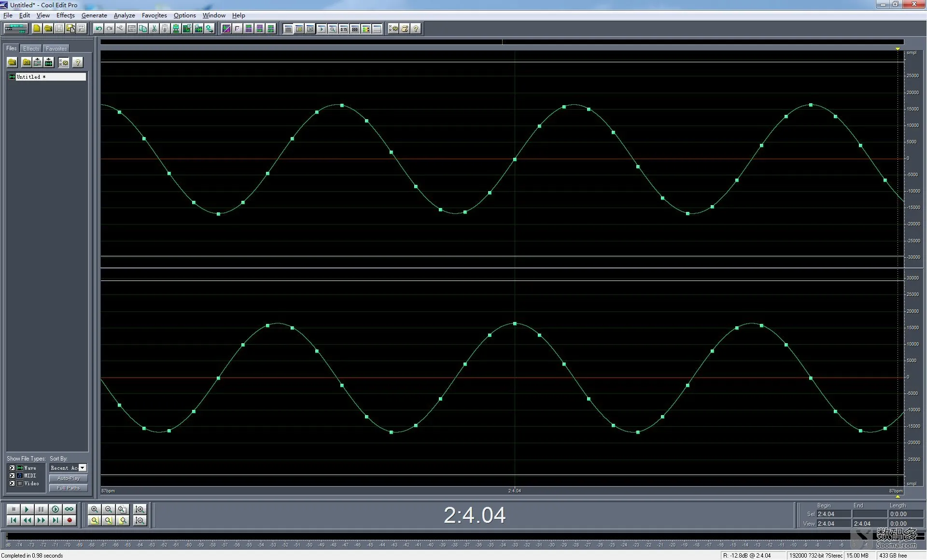
Task: Toggle the Wave file type checkbox
Action: point(12,468)
